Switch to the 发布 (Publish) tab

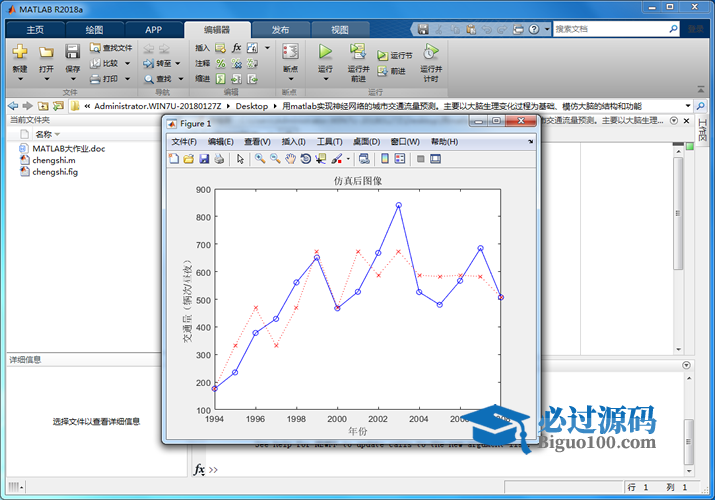tap(280, 30)
